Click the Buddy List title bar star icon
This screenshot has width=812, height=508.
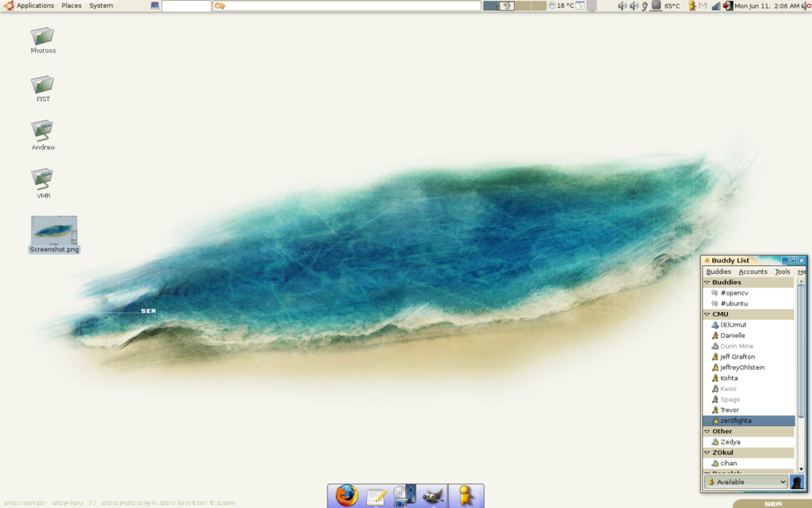click(707, 260)
